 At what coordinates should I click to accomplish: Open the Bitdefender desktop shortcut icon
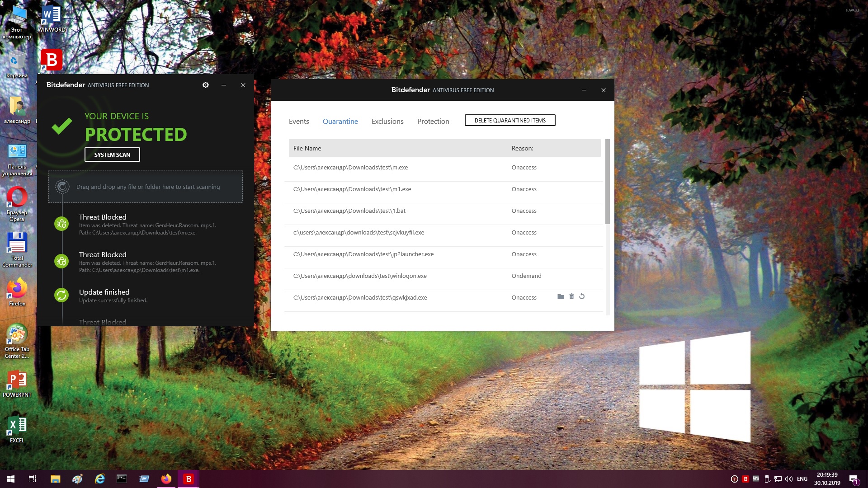[52, 60]
